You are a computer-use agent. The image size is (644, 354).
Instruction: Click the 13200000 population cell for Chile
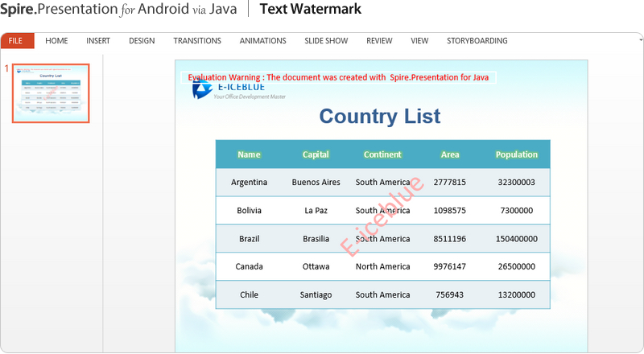click(x=516, y=294)
